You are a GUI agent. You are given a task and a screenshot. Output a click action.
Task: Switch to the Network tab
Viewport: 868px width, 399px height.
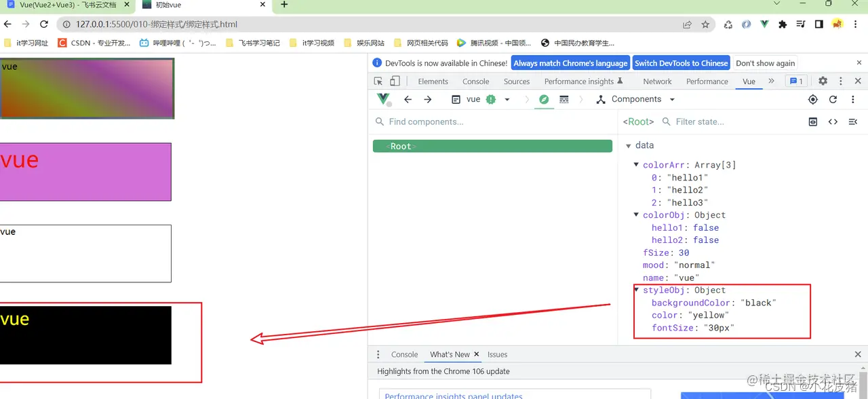(657, 81)
